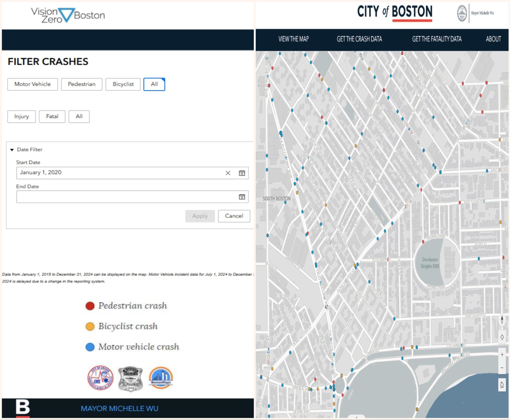Open GET THE CRASH DATA menu item

pyautogui.click(x=359, y=39)
